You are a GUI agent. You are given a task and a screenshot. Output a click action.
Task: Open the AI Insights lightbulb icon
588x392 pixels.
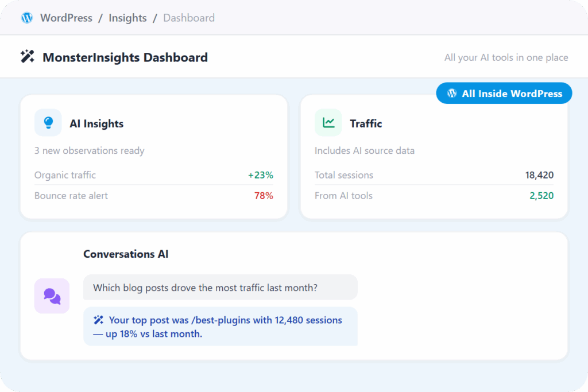[x=48, y=123]
